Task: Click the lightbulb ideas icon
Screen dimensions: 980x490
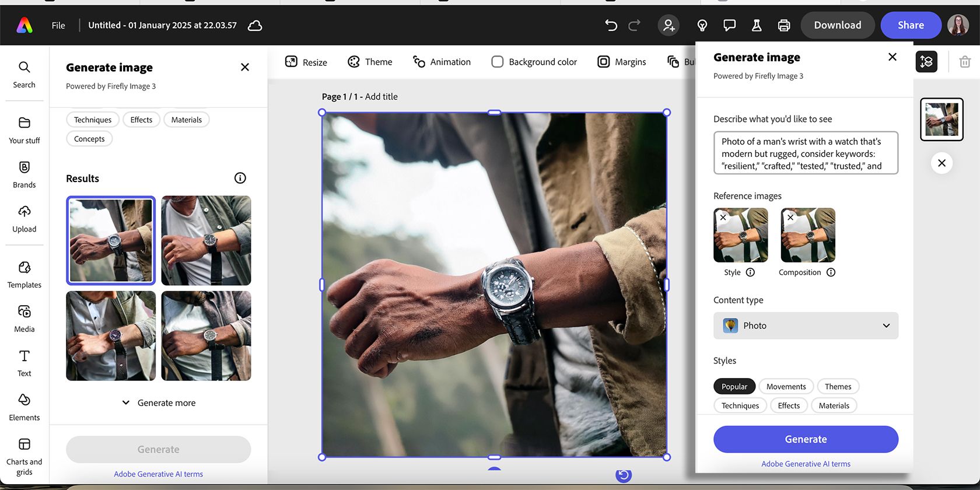Action: 702,25
